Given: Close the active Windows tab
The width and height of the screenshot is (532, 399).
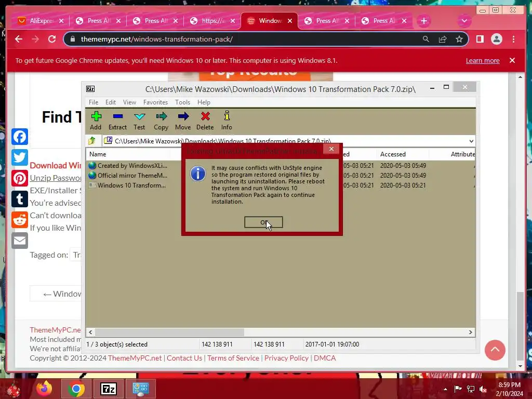Looking at the screenshot, I should point(290,21).
